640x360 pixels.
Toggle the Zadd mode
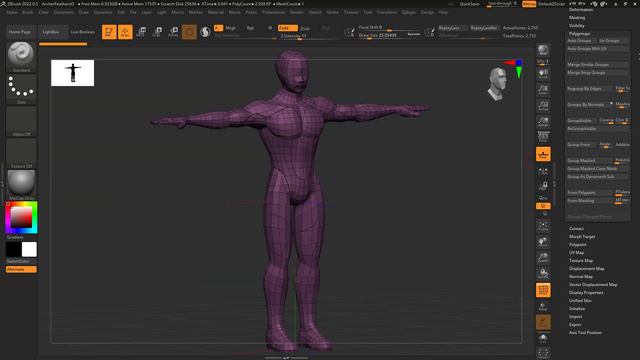(287, 28)
